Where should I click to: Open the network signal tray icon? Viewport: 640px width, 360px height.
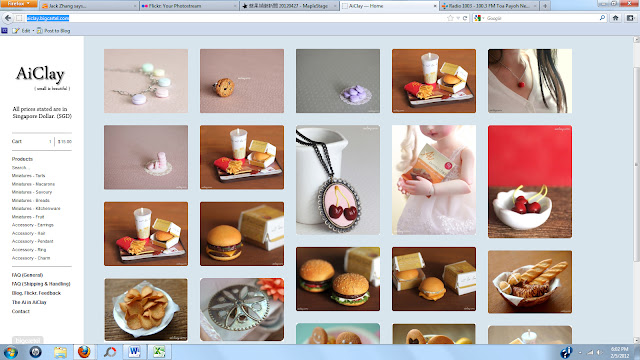(590, 352)
